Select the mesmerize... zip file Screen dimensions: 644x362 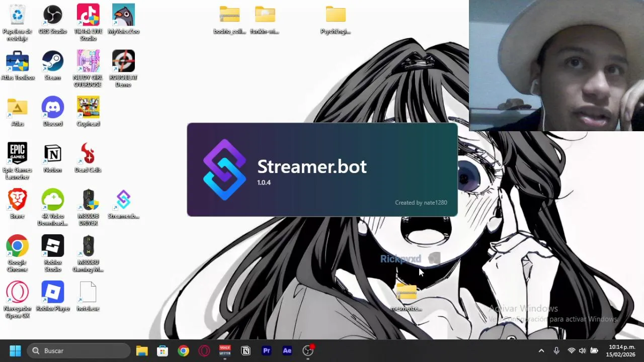pyautogui.click(x=406, y=297)
